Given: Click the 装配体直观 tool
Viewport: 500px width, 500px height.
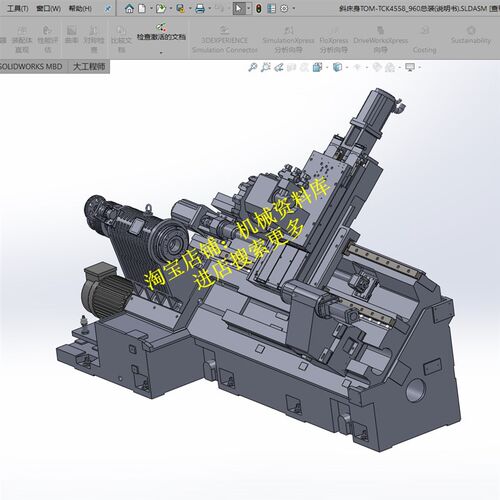Looking at the screenshot, I should click(22, 40).
